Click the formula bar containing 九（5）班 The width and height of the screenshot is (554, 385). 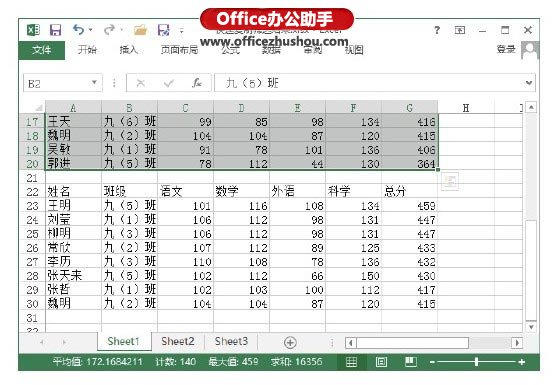click(369, 83)
